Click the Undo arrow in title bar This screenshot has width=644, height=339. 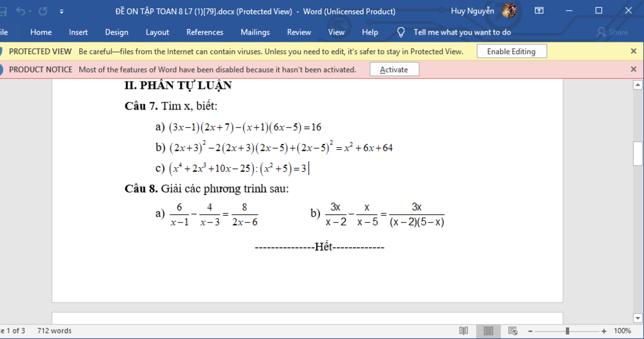[21, 11]
